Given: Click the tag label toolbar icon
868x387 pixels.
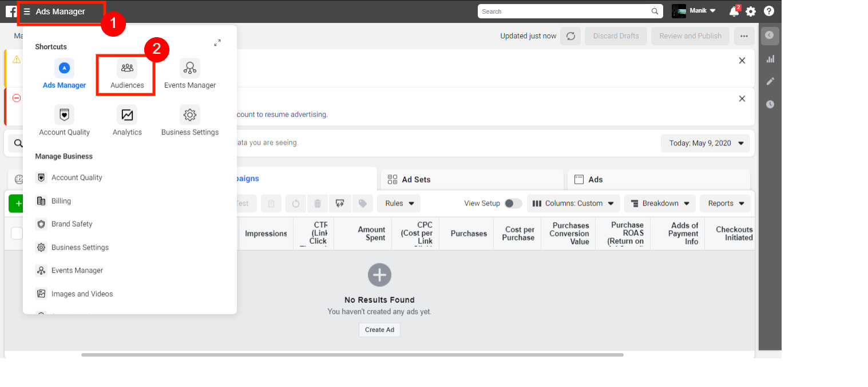Looking at the screenshot, I should click(x=362, y=203).
